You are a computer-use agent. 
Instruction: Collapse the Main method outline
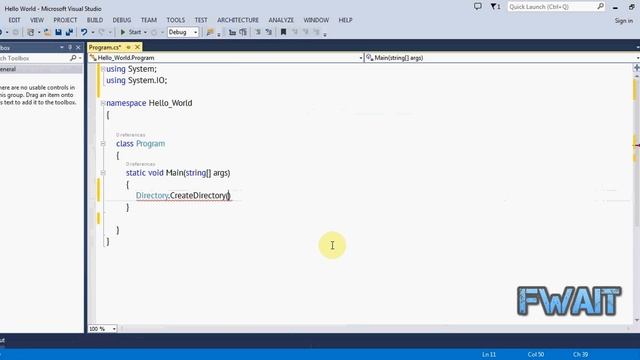tap(103, 173)
